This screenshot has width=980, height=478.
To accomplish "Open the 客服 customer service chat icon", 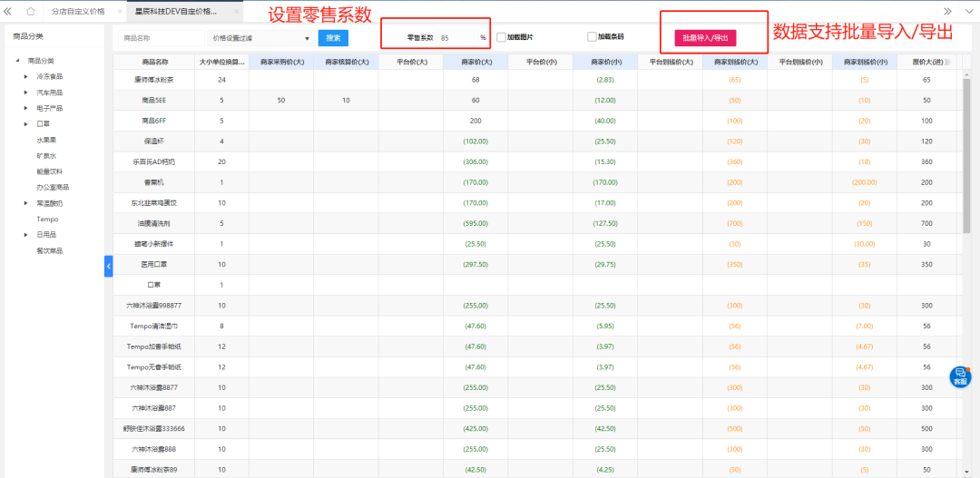I will [x=960, y=376].
